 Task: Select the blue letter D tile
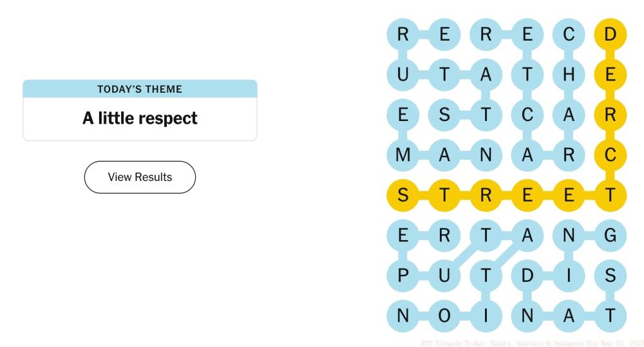[527, 276]
